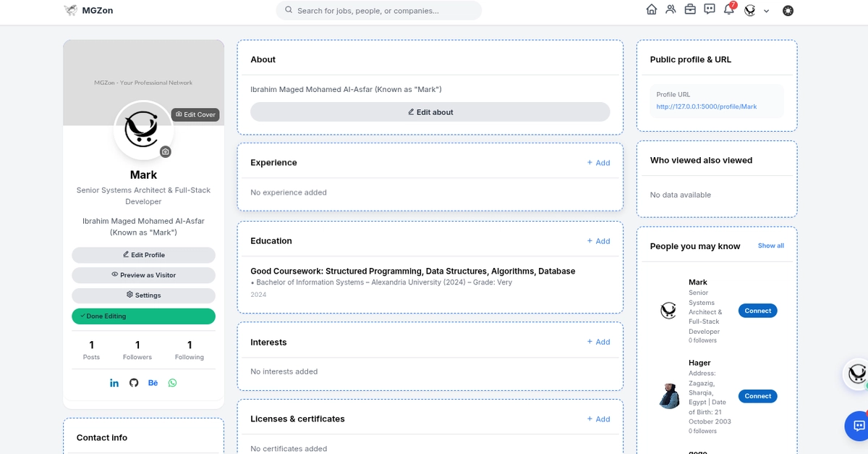
Task: Toggle the dark/light theme icon
Action: click(x=788, y=10)
